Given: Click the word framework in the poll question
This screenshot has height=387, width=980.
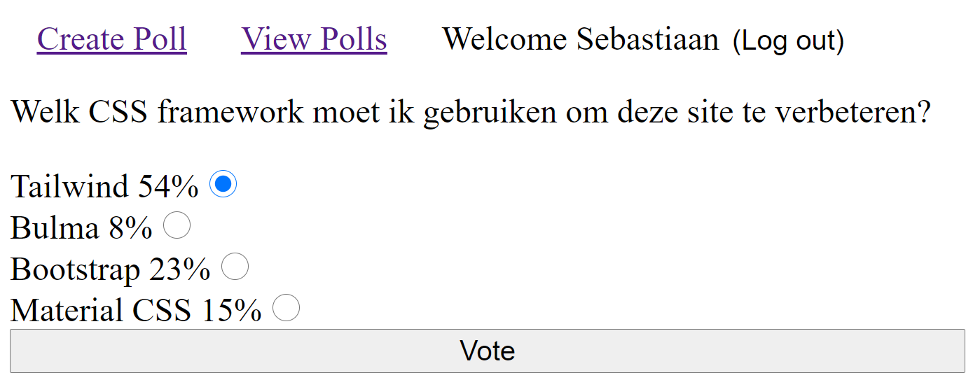Looking at the screenshot, I should pyautogui.click(x=230, y=112).
